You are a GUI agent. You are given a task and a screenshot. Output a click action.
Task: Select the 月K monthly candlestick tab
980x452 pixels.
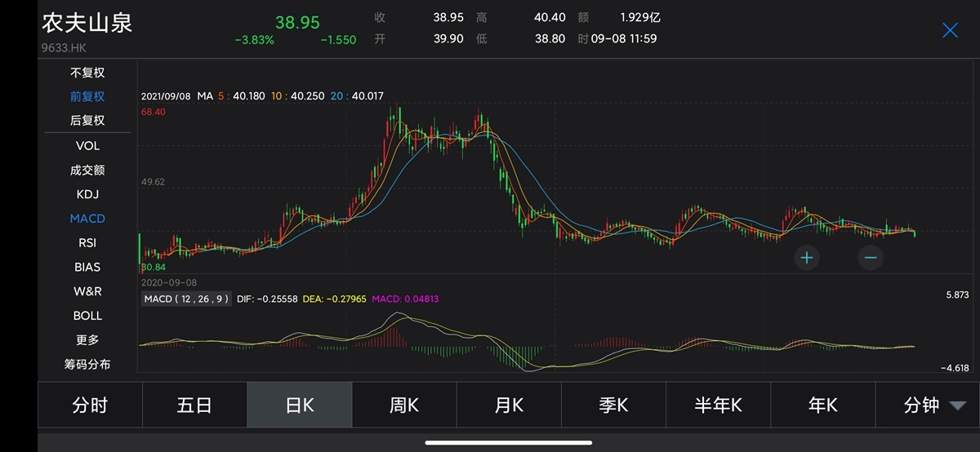click(x=509, y=405)
